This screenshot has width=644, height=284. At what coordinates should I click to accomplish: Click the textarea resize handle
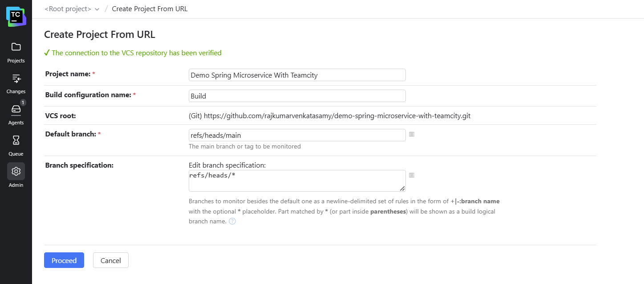click(x=402, y=189)
